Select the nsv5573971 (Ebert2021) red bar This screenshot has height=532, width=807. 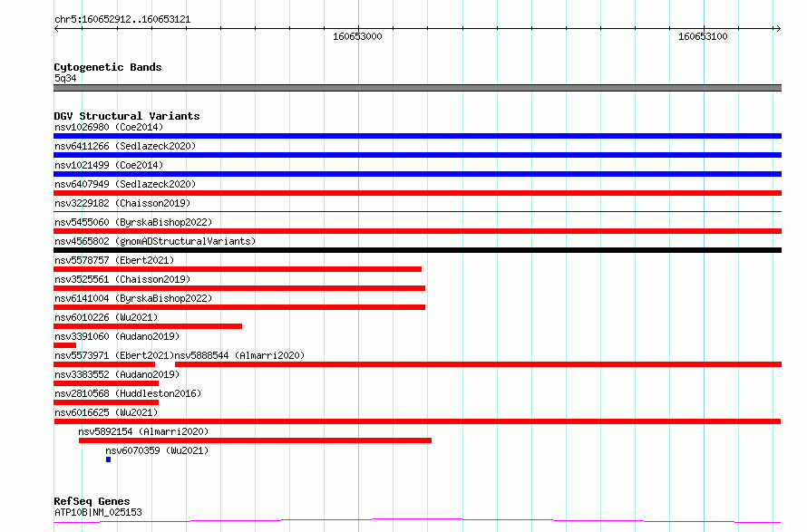(104, 364)
